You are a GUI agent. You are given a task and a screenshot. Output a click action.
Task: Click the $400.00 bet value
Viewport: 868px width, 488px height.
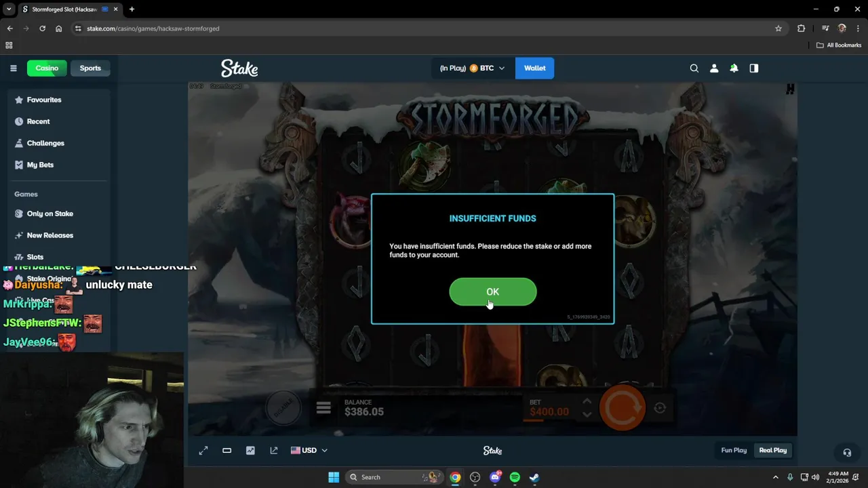549,411
